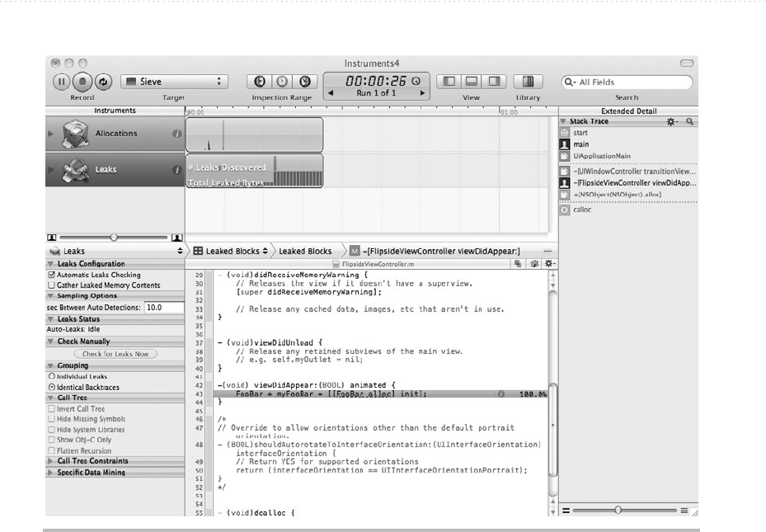Adjust the track scale slider
This screenshot has height=532, width=766.
[x=114, y=238]
